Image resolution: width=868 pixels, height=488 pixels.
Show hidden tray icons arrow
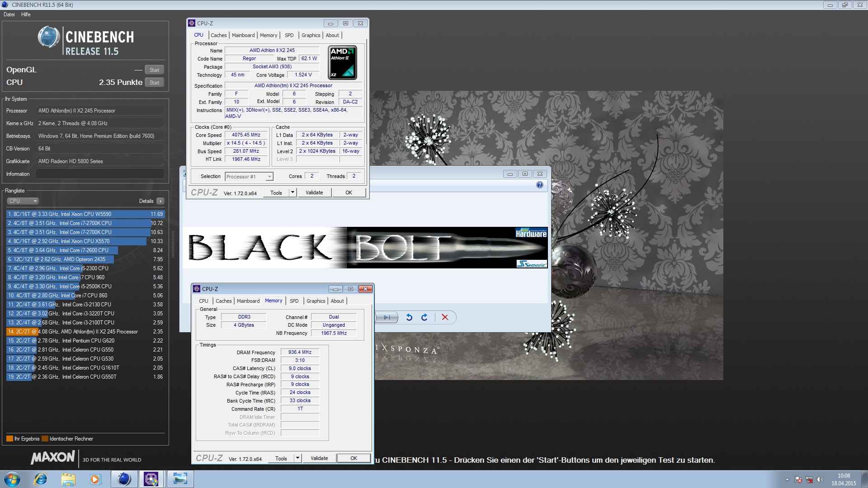click(787, 479)
